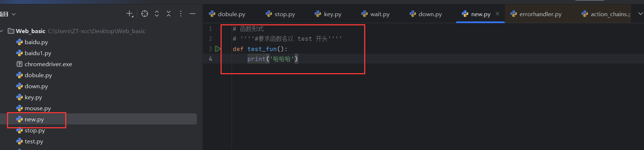
Task: Open project panel options menu
Action: [x=181, y=14]
